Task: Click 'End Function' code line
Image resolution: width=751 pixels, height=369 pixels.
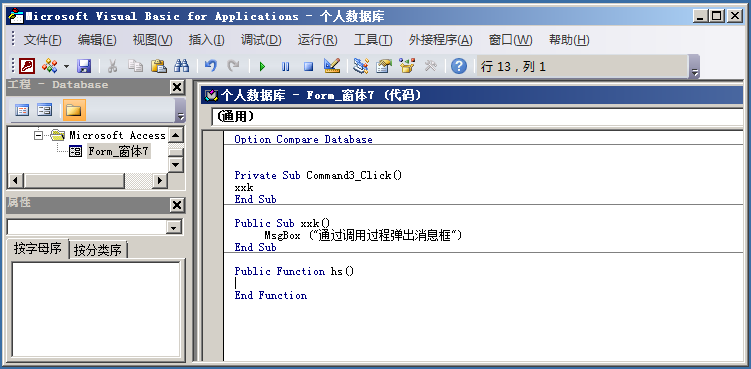Action: [x=271, y=295]
